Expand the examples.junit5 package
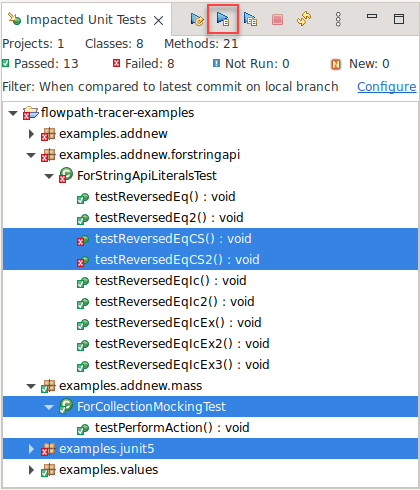The image size is (420, 490). point(31,449)
